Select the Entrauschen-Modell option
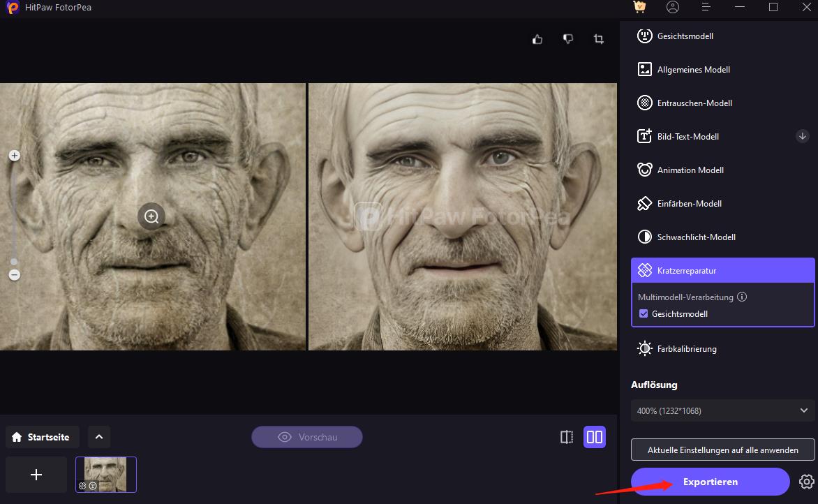The height and width of the screenshot is (504, 818). coord(694,103)
